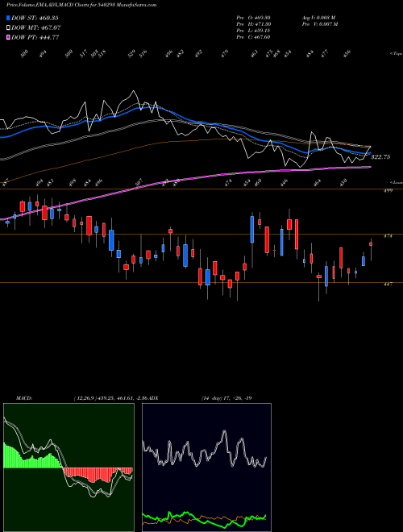Image resolution: width=403 pixels, height=532 pixels.
Task: Click the 'Pre V: 0.007 M' value
Action: coord(320,24)
